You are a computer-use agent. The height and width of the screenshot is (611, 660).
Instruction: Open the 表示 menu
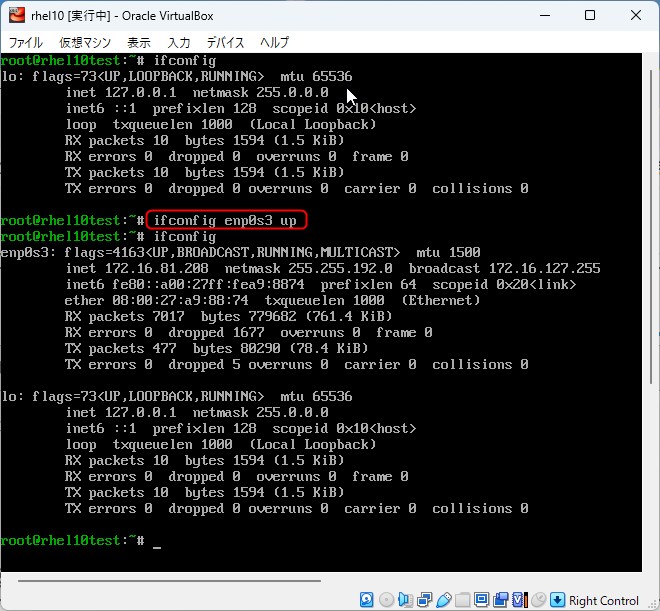[139, 43]
